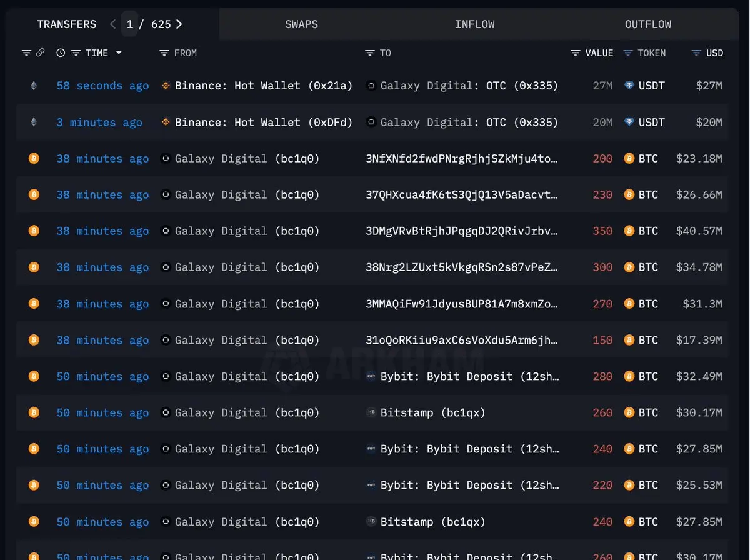This screenshot has width=750, height=560.
Task: Click the Bitstamp logo on the 260 BTC row
Action: (x=371, y=412)
